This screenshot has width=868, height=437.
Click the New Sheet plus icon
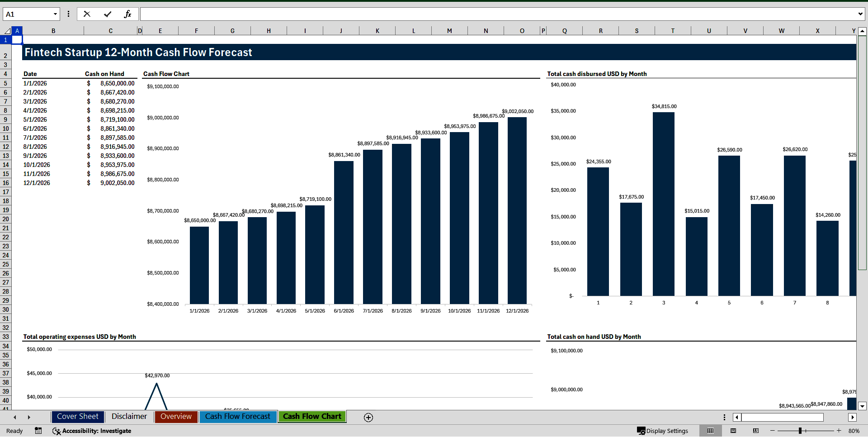tap(368, 417)
